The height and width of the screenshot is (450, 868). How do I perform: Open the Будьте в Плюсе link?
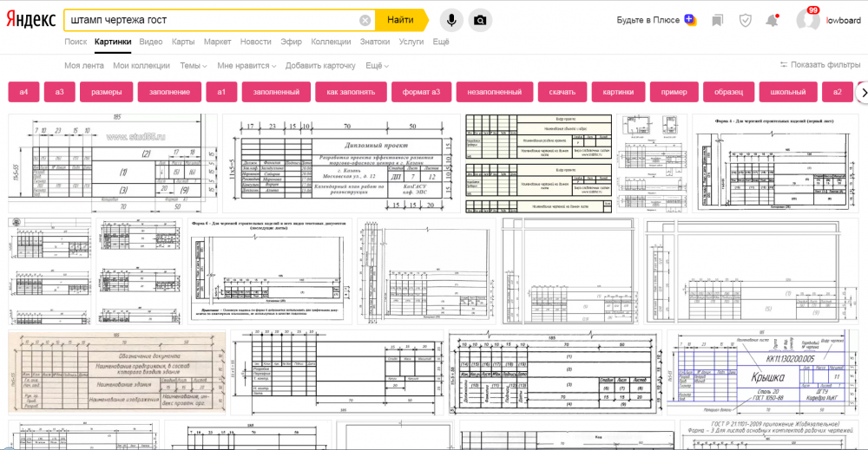[x=648, y=20]
